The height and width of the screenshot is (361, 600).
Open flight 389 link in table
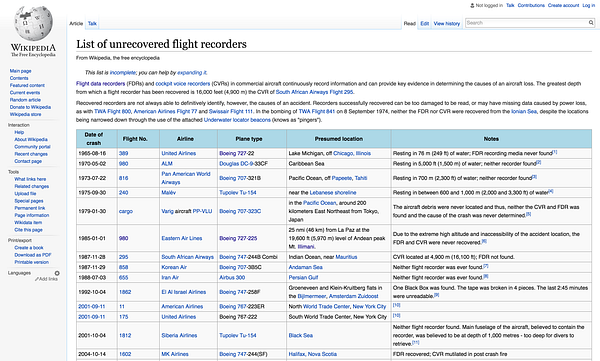[x=124, y=153]
